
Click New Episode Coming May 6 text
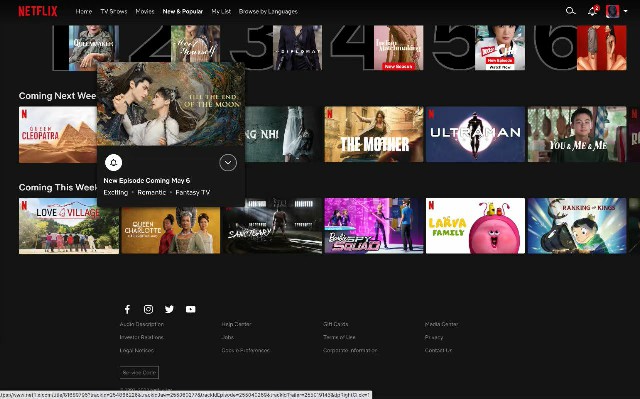coord(147,180)
